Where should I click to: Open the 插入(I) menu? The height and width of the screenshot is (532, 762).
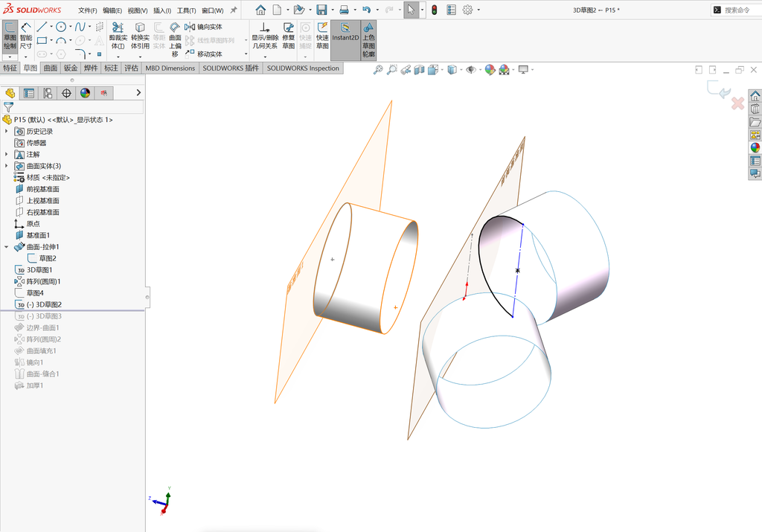161,10
